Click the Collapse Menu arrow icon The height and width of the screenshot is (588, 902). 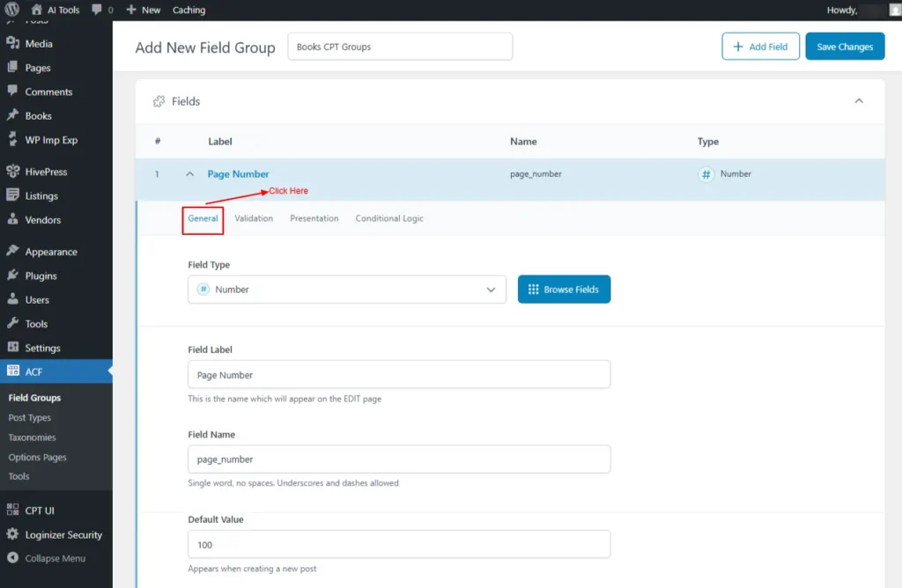12,558
